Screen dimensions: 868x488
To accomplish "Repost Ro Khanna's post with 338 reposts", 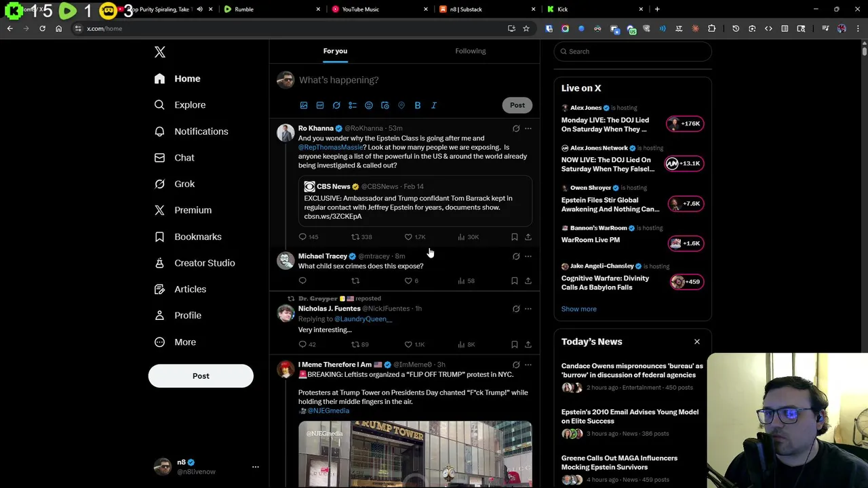I will click(x=355, y=237).
